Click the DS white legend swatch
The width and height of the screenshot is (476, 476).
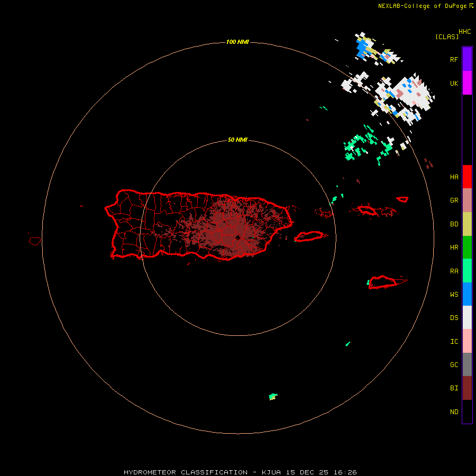pyautogui.click(x=467, y=317)
